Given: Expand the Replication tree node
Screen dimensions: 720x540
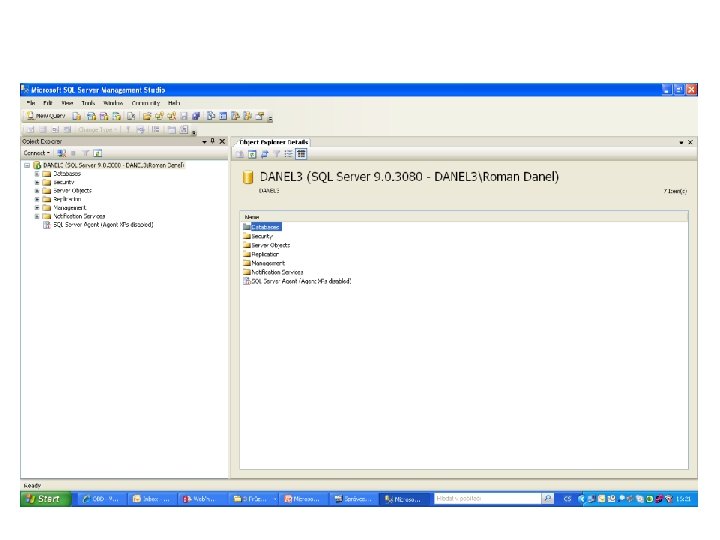Looking at the screenshot, I should coord(37,199).
